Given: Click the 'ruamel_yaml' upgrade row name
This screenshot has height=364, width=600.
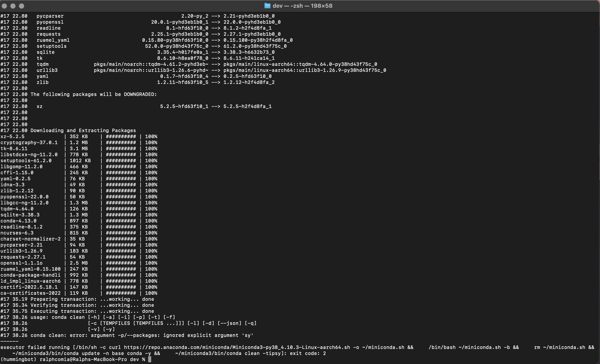Looking at the screenshot, I should [x=53, y=40].
